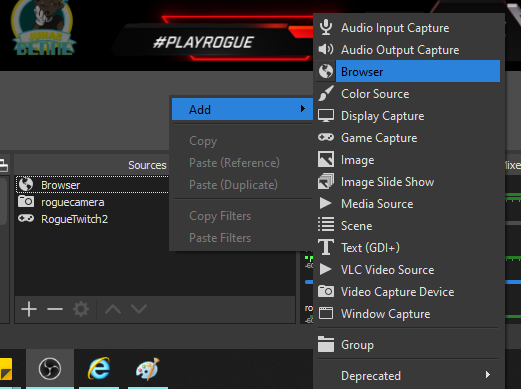
Task: Click the folder icon for Group
Action: coord(326,344)
